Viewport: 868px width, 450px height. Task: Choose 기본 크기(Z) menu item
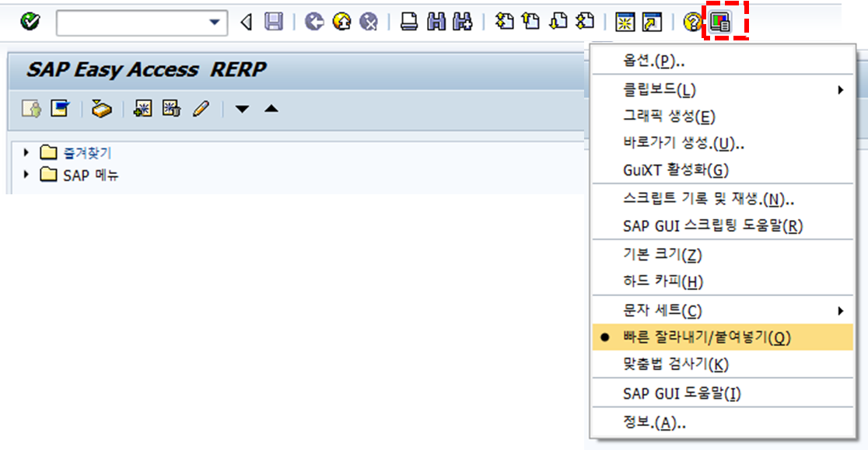point(723,254)
